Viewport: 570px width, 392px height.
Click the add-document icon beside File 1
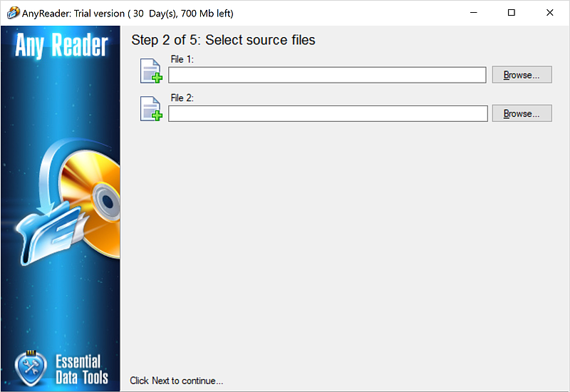(x=151, y=71)
